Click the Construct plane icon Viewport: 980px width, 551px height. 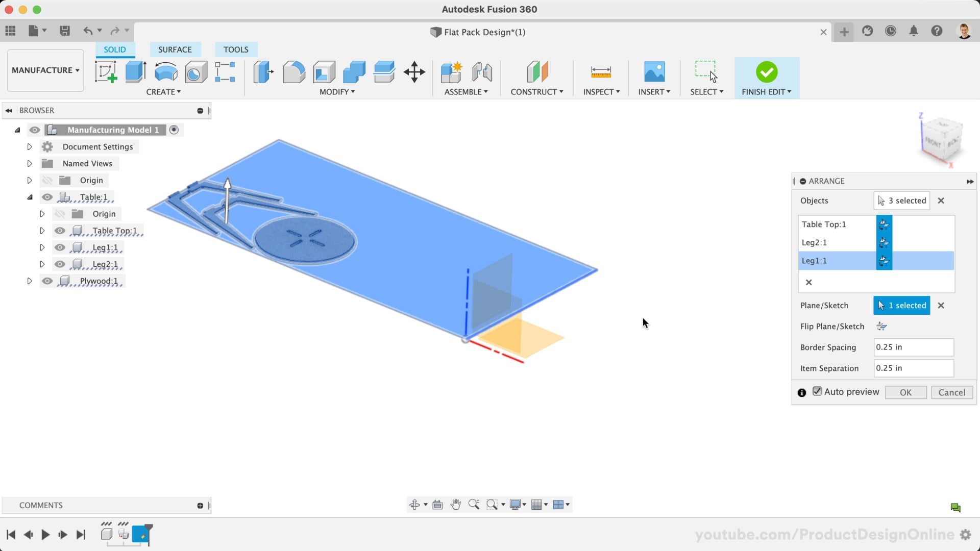coord(537,72)
